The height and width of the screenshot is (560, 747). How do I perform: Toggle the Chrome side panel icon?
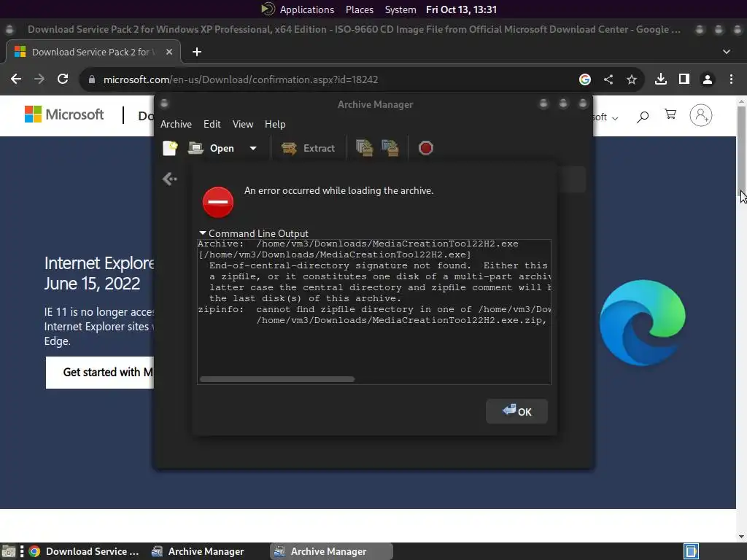[684, 79]
